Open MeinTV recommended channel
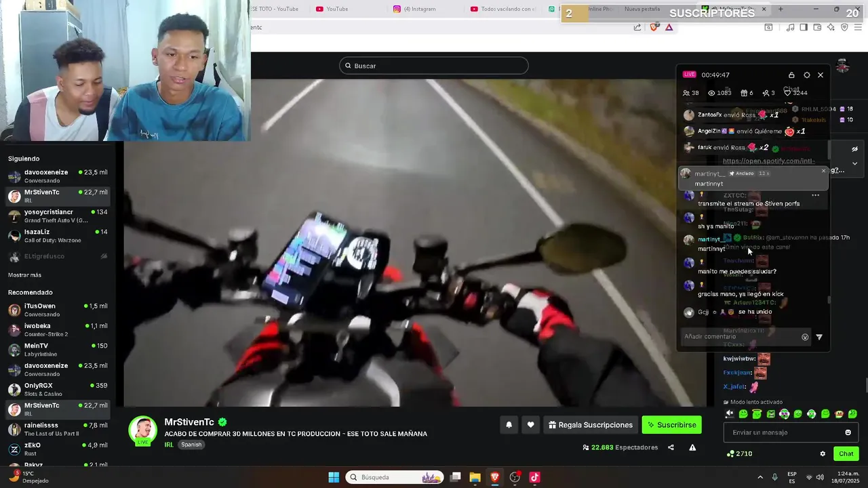The height and width of the screenshot is (488, 868). click(58, 350)
